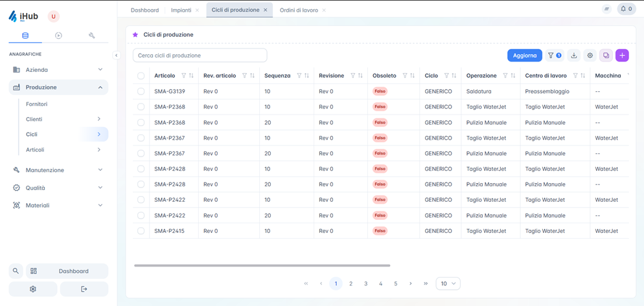The image size is (644, 306).
Task: Open Fornitori in the sidebar
Action: pyautogui.click(x=36, y=104)
